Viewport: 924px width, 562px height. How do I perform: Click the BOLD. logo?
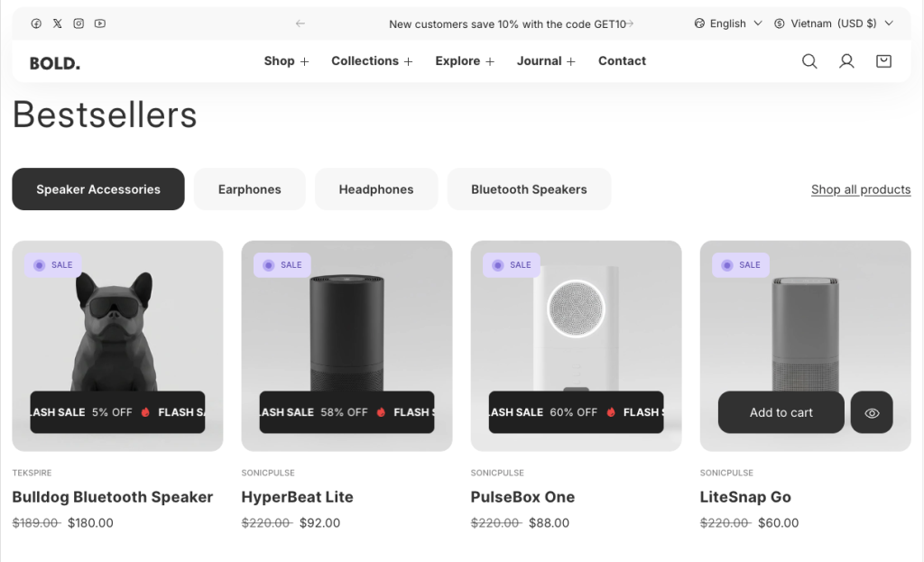coord(55,63)
